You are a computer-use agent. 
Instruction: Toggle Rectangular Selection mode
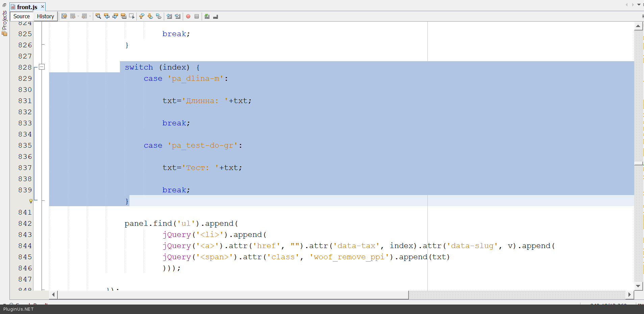tap(132, 16)
